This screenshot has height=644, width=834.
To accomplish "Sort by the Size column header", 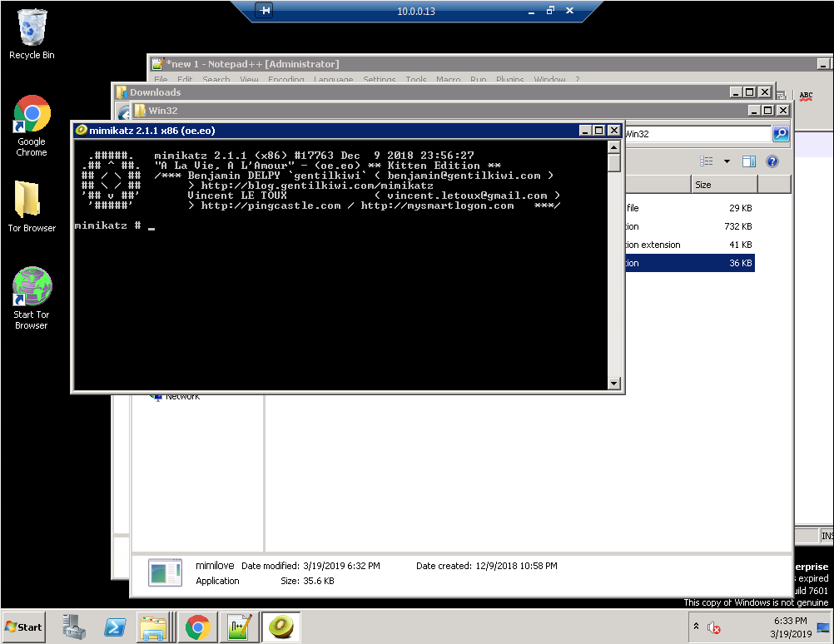I will tap(724, 185).
